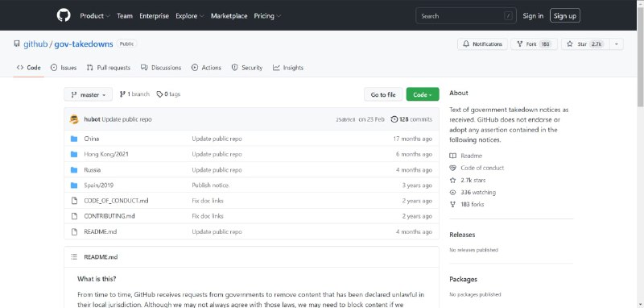Click the folder icon beside Russia
Screen dimensions: 644x308
point(74,170)
